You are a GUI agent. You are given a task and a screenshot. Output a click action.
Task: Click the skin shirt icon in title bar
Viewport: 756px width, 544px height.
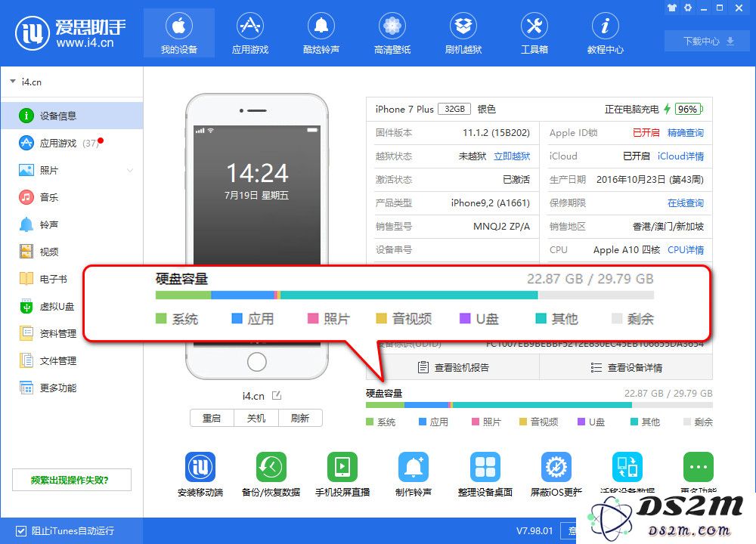pos(671,8)
